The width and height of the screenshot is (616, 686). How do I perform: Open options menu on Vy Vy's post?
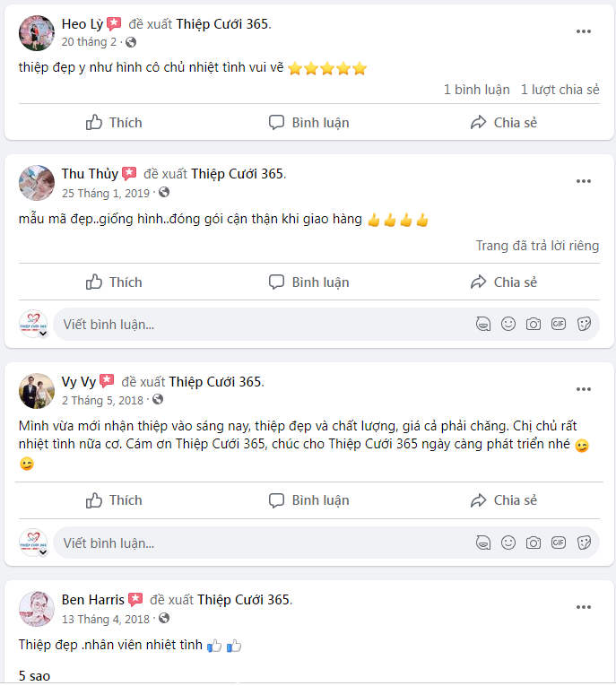pyautogui.click(x=584, y=389)
